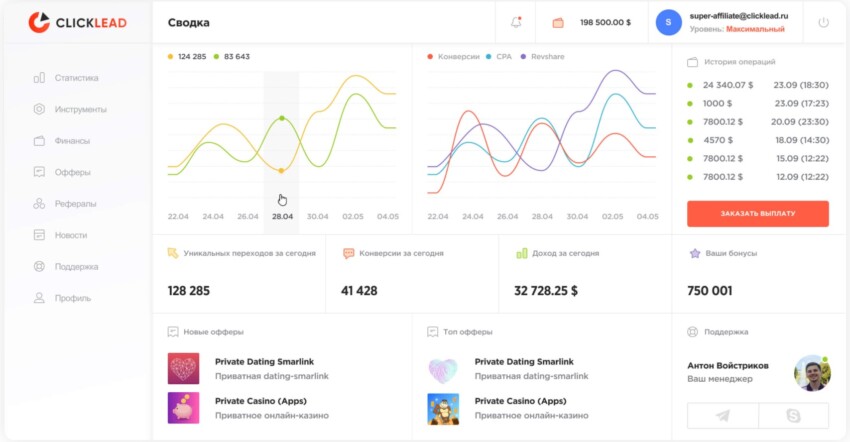This screenshot has height=442, width=850.
Task: Click the Топ офферы header icon
Action: click(x=433, y=332)
